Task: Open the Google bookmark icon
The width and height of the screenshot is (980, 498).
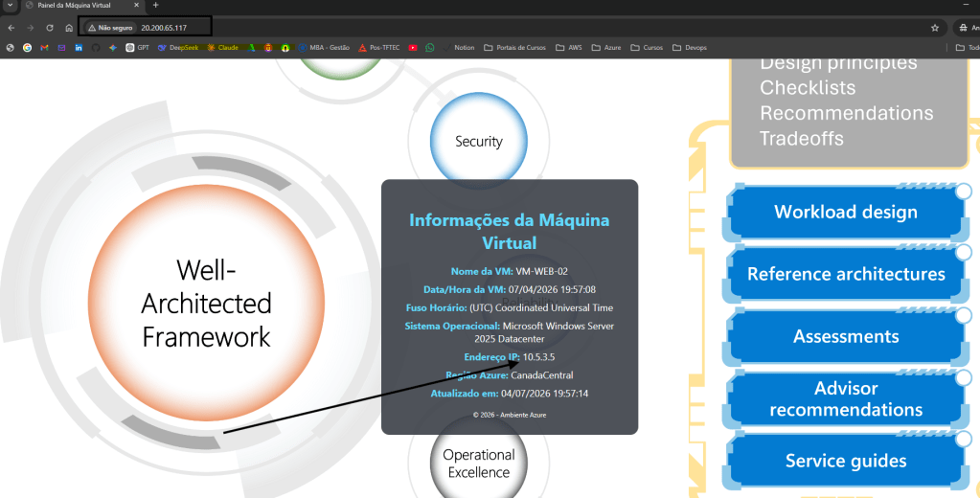Action: click(x=27, y=47)
